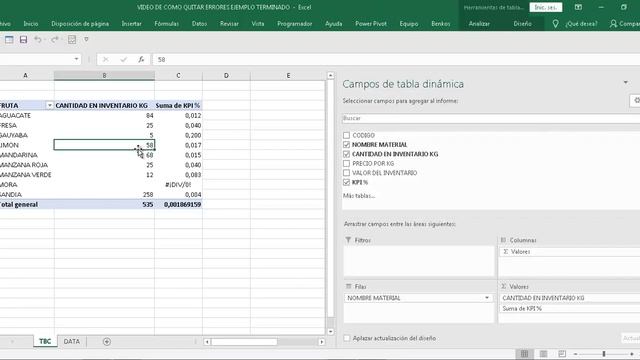Open the quick access toolbar customize arrow

[x=86, y=40]
